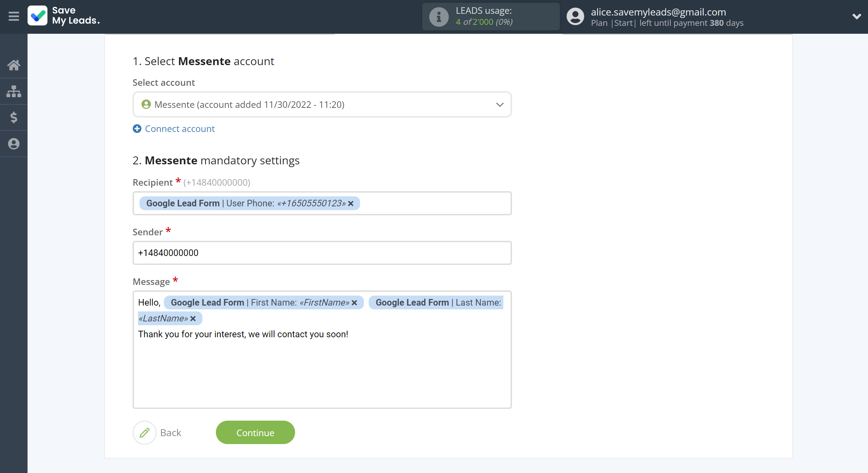Click the LEADS usage info icon
The height and width of the screenshot is (473, 868).
pos(439,17)
